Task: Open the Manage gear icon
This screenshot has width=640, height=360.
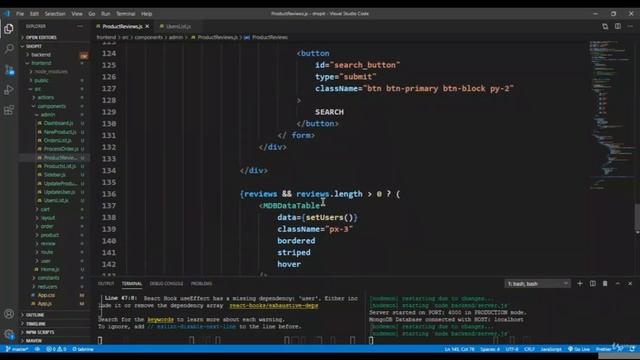Action: coord(9,334)
